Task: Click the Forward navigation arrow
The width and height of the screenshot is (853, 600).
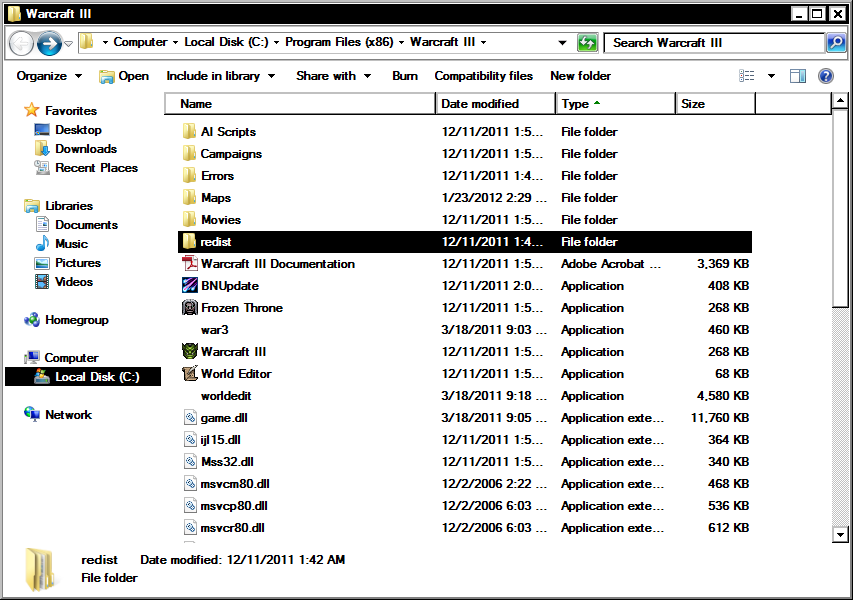Action: click(x=49, y=43)
